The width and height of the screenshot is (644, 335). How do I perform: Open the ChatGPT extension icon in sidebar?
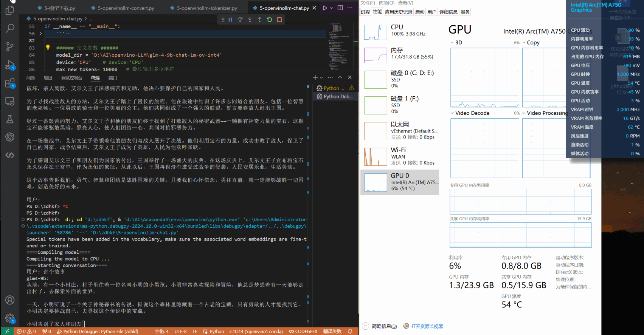(10, 137)
